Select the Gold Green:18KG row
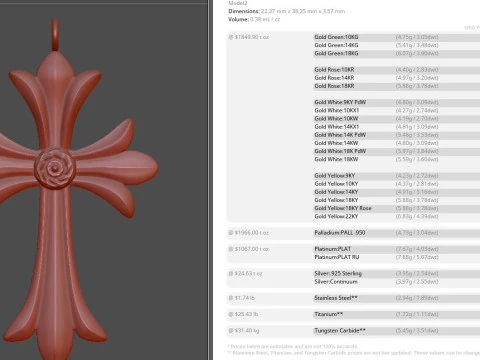This screenshot has width=480, height=360. (x=397, y=53)
